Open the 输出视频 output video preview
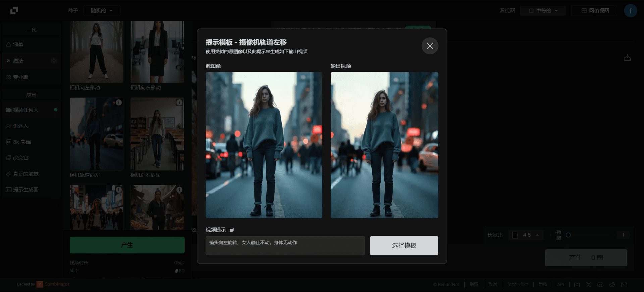Screen dimensions: 644x292 (x=384, y=145)
